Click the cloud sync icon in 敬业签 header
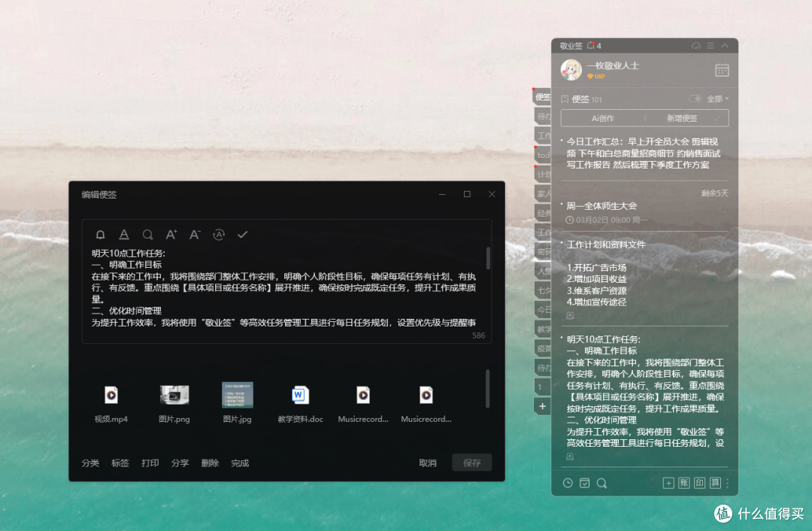Viewport: 812px width, 531px height. (696, 46)
